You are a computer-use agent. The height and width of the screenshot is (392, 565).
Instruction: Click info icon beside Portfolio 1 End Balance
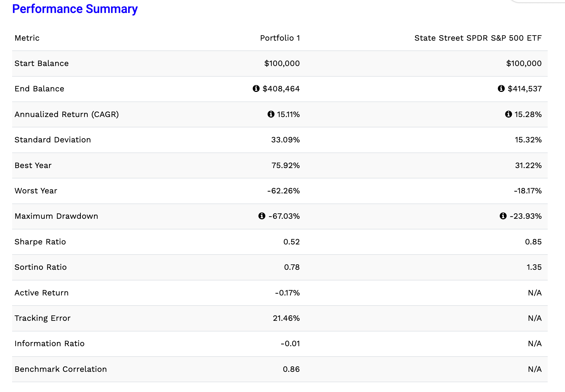click(x=256, y=88)
